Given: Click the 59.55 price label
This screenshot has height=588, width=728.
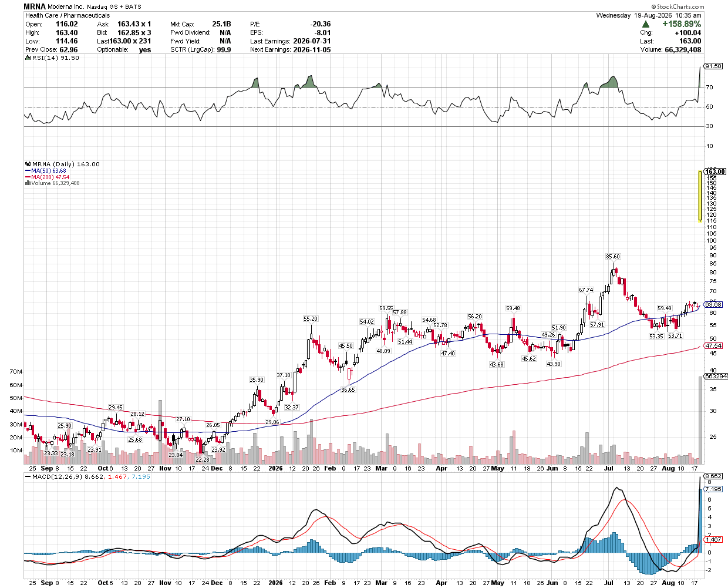Looking at the screenshot, I should pyautogui.click(x=386, y=308).
